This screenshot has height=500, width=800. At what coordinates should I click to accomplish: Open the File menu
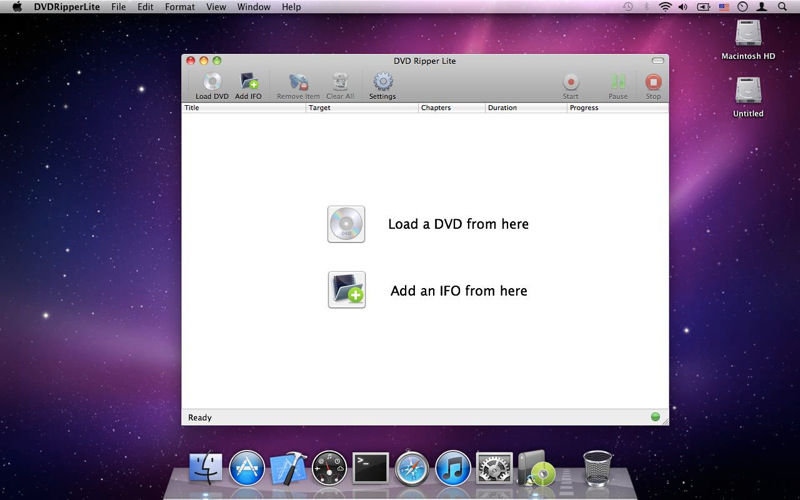pos(118,7)
